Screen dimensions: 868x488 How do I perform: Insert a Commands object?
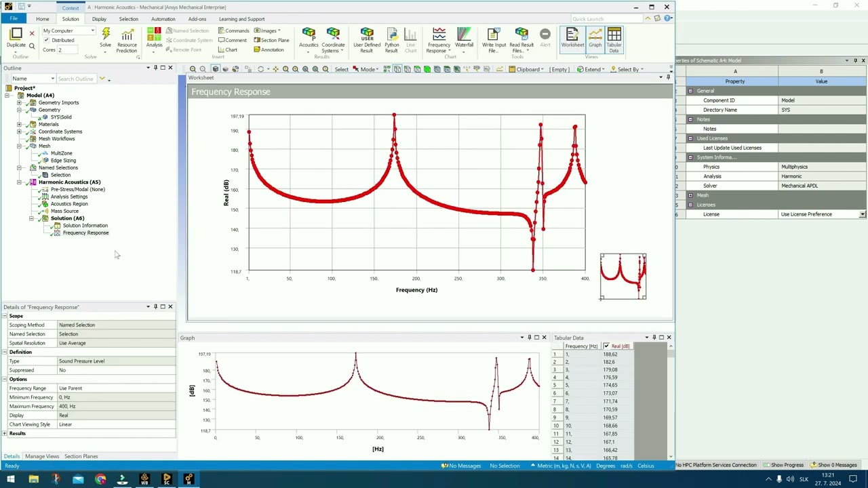point(233,30)
